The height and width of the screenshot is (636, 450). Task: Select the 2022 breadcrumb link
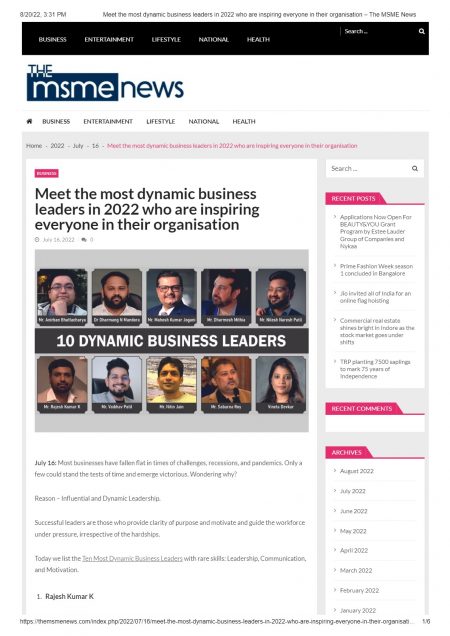(x=57, y=146)
